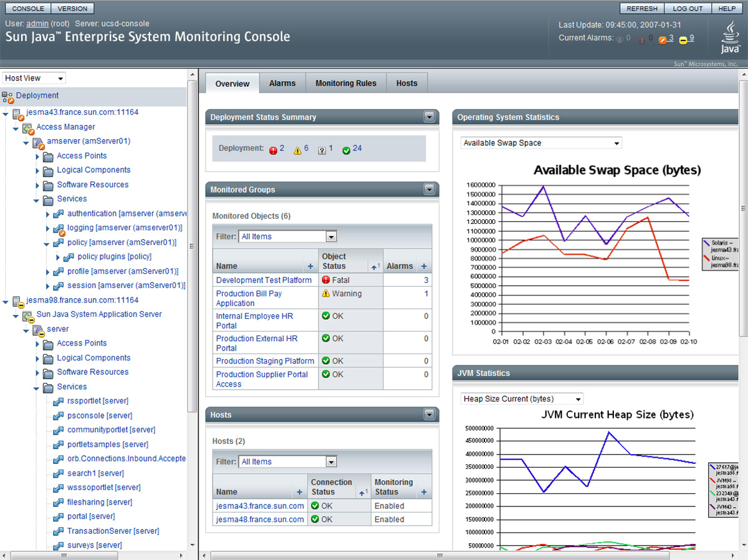The height and width of the screenshot is (560, 748).
Task: Click the green OK icon in Deployment summary
Action: point(346,150)
